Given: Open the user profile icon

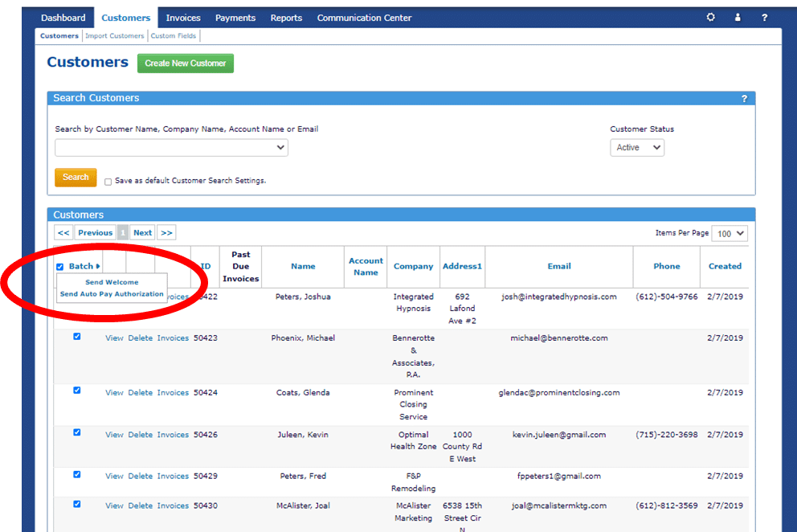Looking at the screenshot, I should (x=738, y=18).
